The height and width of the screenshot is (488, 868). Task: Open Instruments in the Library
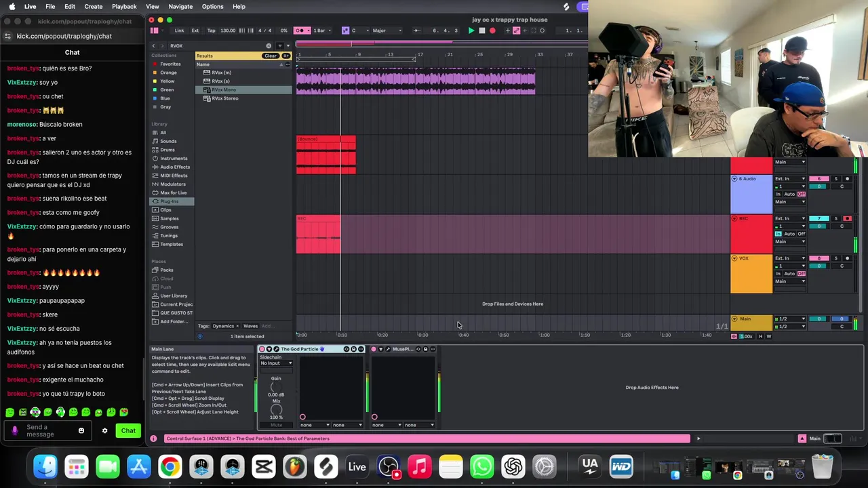pos(174,158)
